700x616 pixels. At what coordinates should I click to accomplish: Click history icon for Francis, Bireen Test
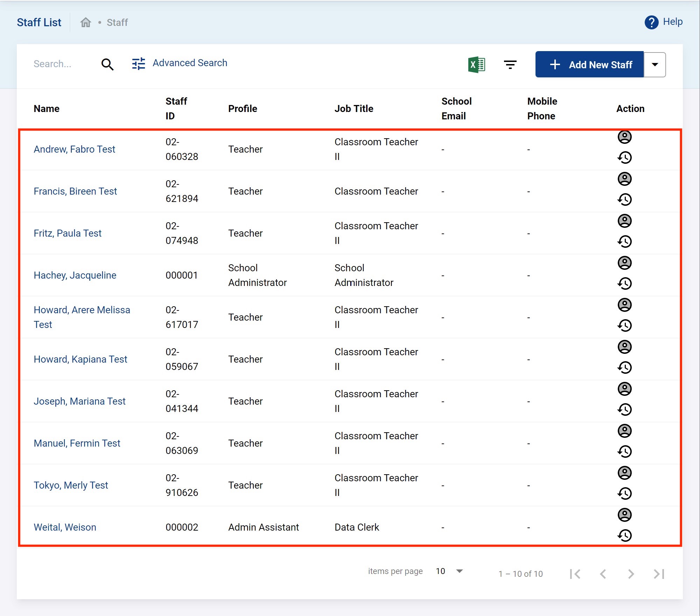point(624,199)
